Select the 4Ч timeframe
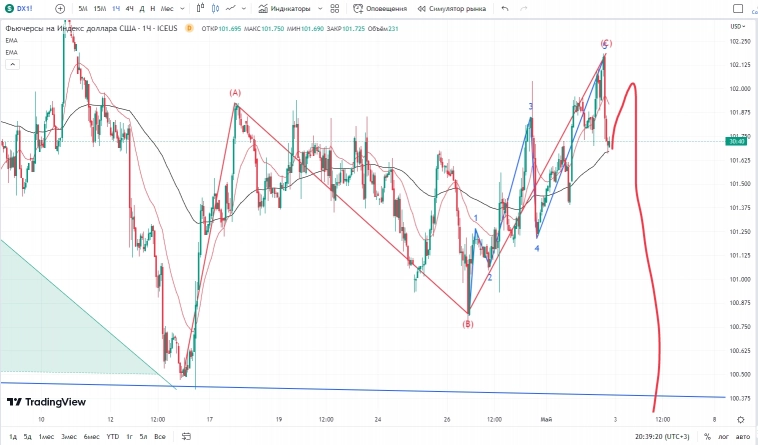The image size is (758, 445). (129, 9)
